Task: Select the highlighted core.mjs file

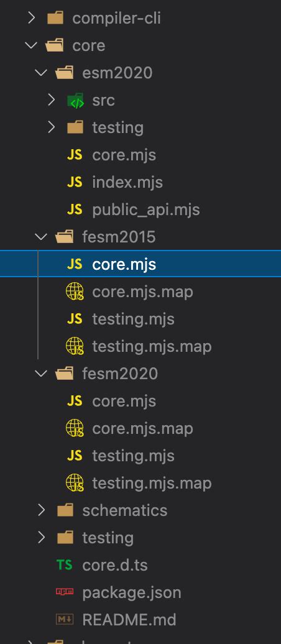Action: click(140, 264)
